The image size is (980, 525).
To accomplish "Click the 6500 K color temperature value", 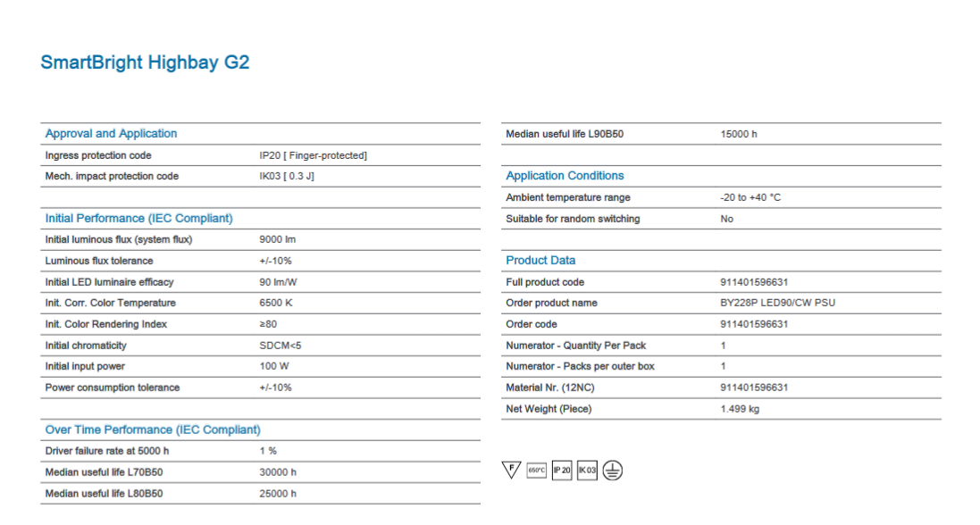I will point(276,304).
